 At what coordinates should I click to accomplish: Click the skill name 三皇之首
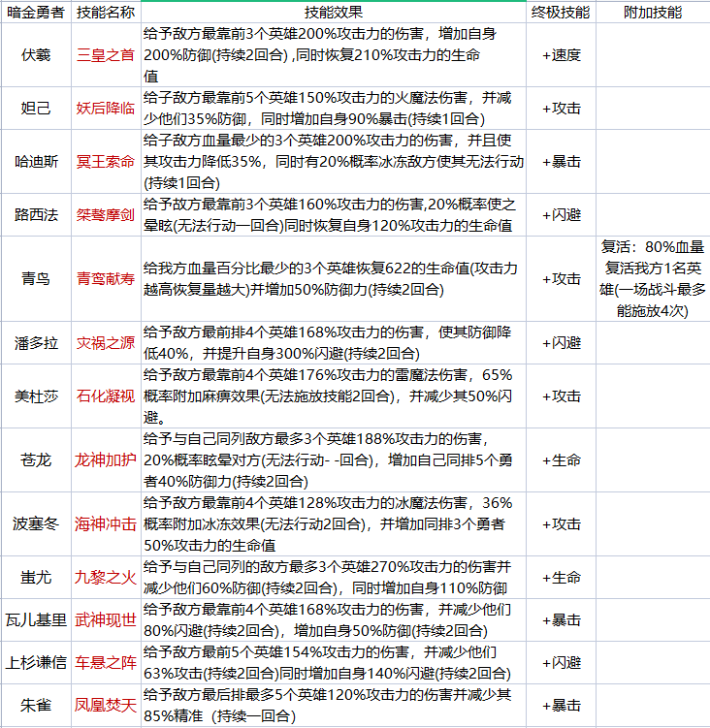[106, 55]
